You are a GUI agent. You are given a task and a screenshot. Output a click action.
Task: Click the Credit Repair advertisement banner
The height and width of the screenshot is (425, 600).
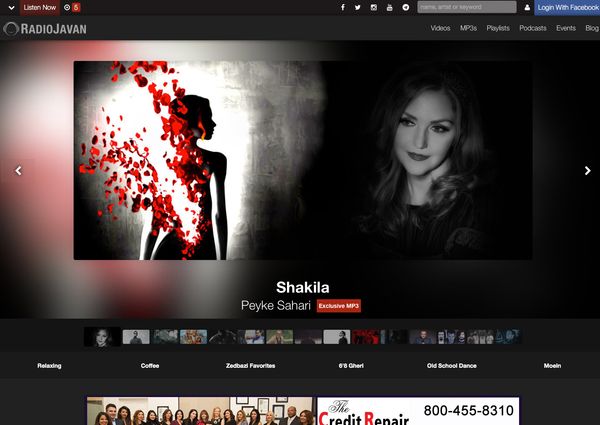303,411
